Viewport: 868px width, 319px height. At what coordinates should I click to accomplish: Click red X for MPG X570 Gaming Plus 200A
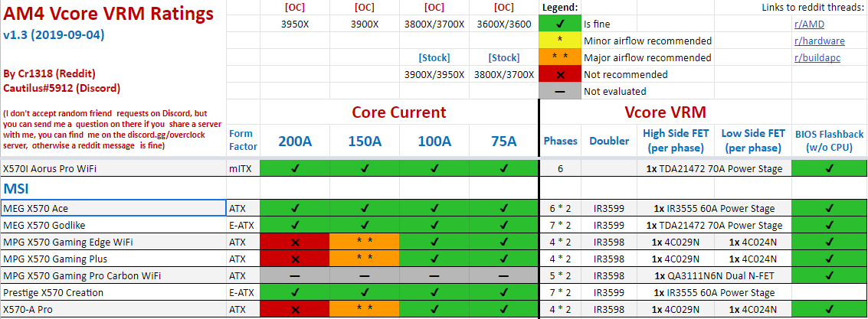click(295, 259)
